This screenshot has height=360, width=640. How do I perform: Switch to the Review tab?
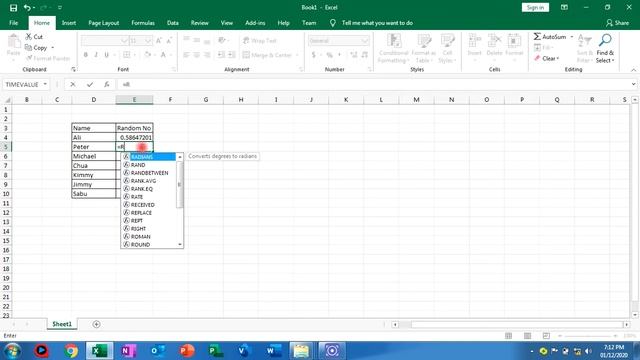click(200, 23)
